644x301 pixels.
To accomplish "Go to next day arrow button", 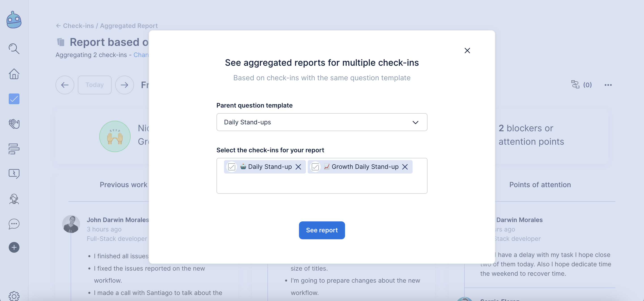I will tap(125, 85).
